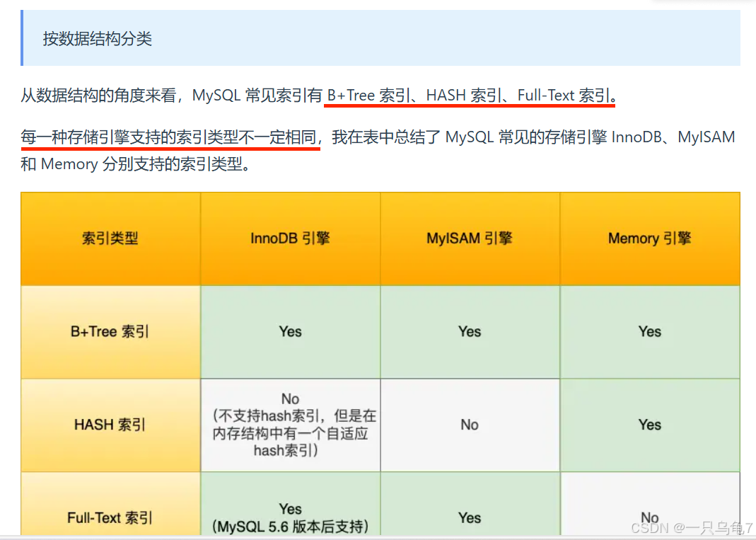Screen dimensions: 756x540
Task: Click Yes cell for B+Tree under Memory
Action: click(x=649, y=331)
